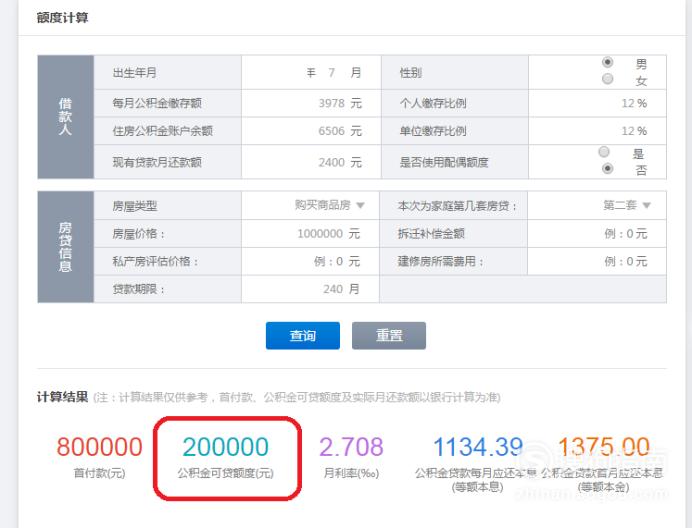Select the 男 gender radio button

click(608, 62)
